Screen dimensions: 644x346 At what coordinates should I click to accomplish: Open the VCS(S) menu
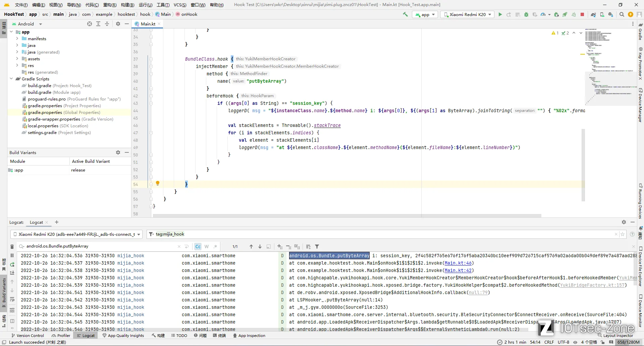[180, 5]
